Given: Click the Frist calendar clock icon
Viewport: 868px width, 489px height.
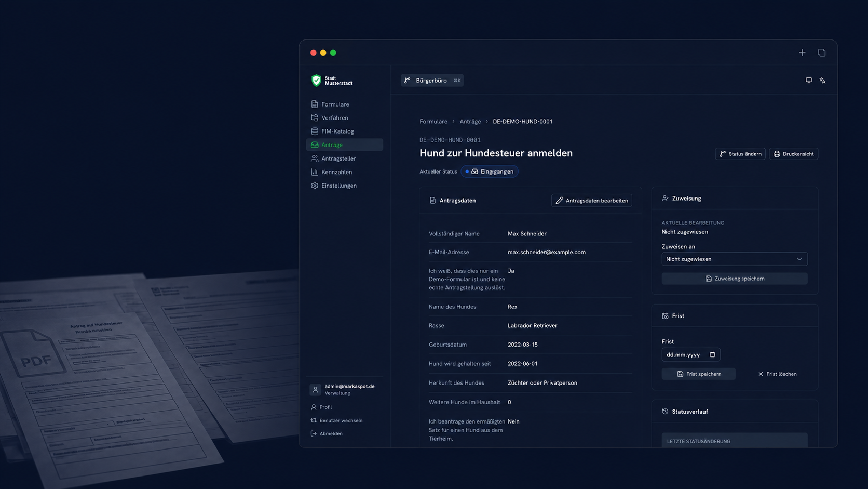Looking at the screenshot, I should coord(665,315).
